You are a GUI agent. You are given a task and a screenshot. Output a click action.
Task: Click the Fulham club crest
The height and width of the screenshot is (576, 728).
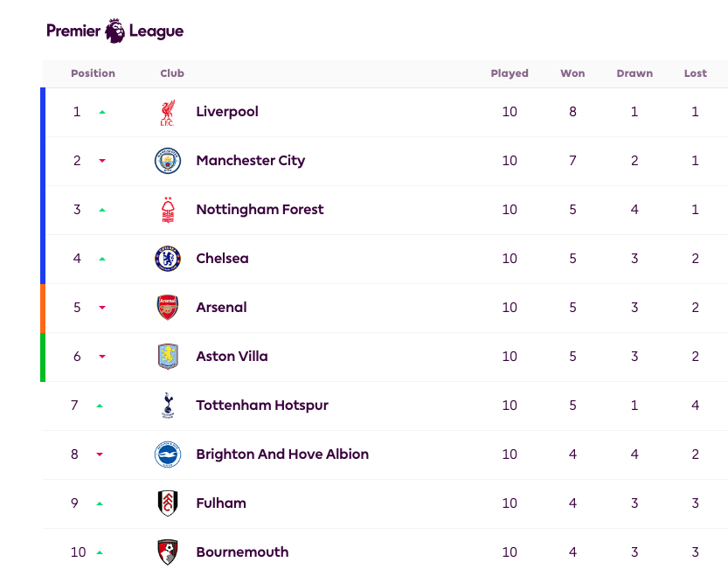[x=168, y=503]
